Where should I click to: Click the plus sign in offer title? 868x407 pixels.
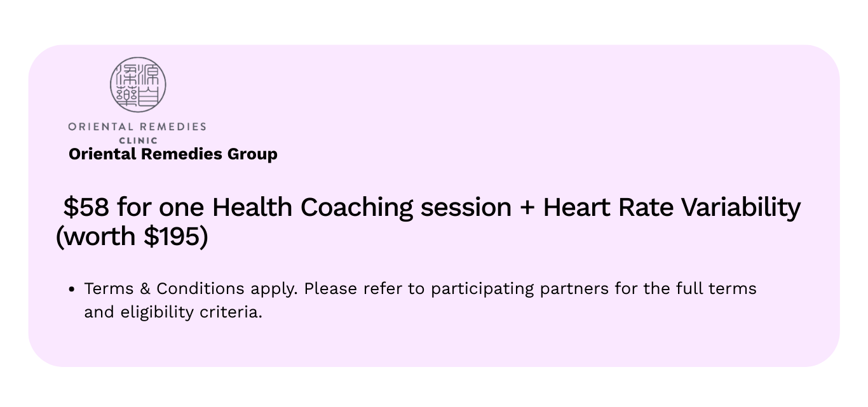(526, 208)
